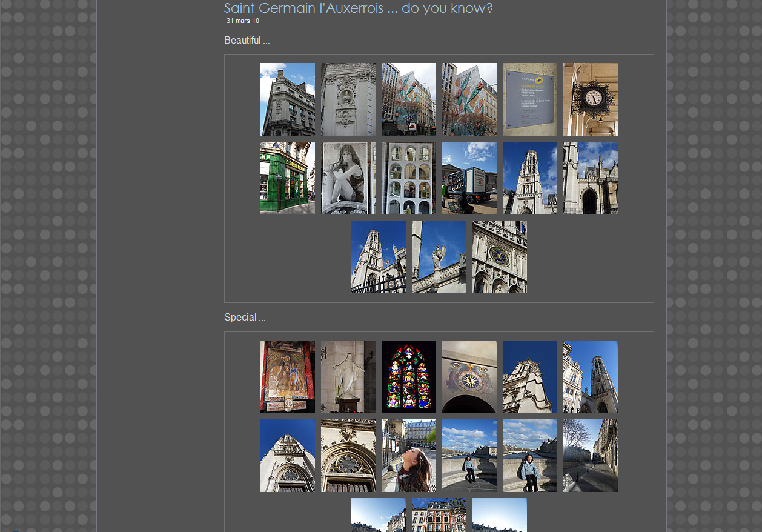Click the wrought-iron hanging clock photo
The height and width of the screenshot is (532, 762).
coord(590,99)
